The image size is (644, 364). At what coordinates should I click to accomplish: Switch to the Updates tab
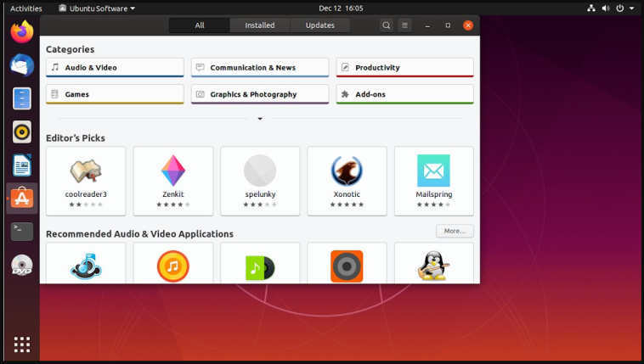point(319,25)
